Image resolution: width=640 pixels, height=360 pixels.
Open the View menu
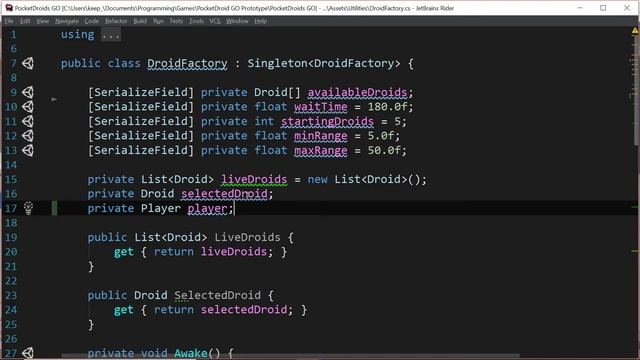42,21
